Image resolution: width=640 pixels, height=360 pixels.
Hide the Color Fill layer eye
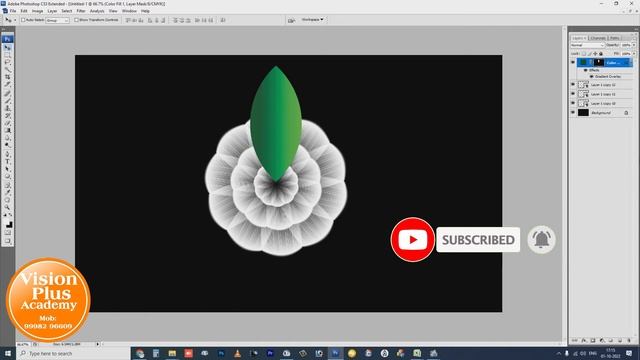pos(573,62)
